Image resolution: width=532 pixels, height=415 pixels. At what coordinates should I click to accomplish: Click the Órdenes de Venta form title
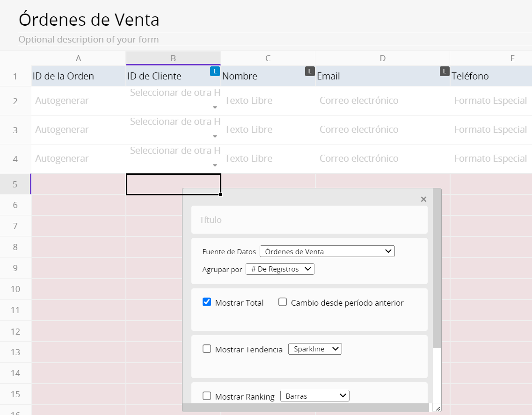tap(89, 20)
